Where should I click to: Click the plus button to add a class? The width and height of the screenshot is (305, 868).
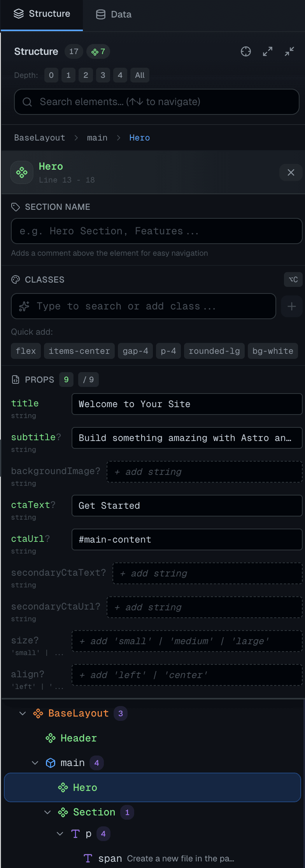click(291, 306)
